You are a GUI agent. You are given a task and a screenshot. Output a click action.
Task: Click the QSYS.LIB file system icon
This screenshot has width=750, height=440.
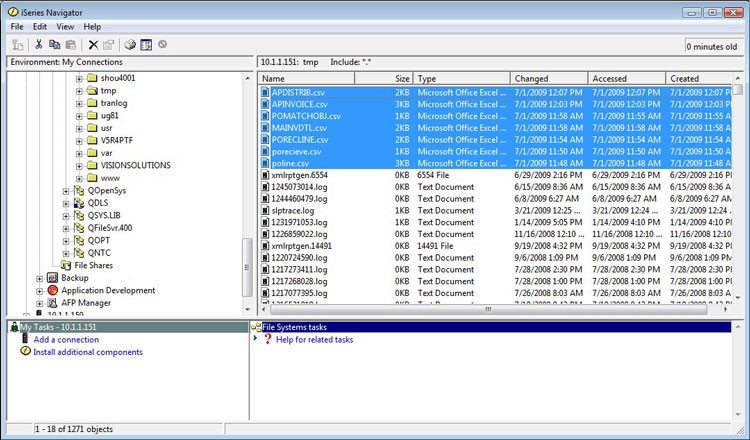click(79, 215)
